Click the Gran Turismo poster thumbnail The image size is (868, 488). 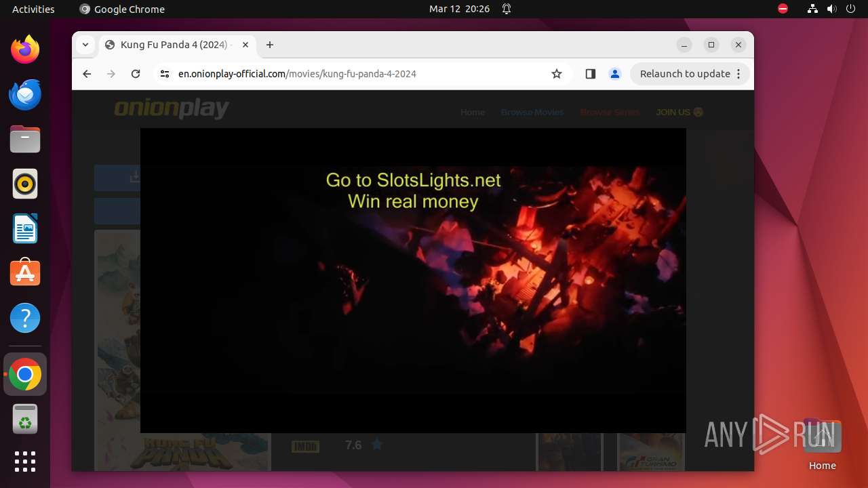(651, 451)
